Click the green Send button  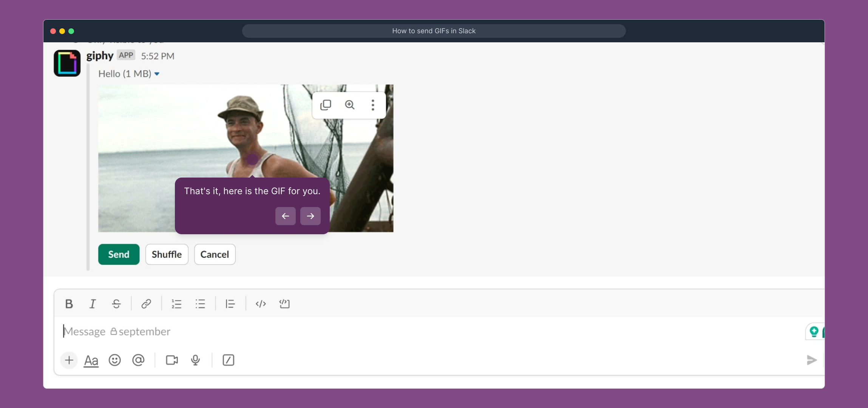coord(119,254)
